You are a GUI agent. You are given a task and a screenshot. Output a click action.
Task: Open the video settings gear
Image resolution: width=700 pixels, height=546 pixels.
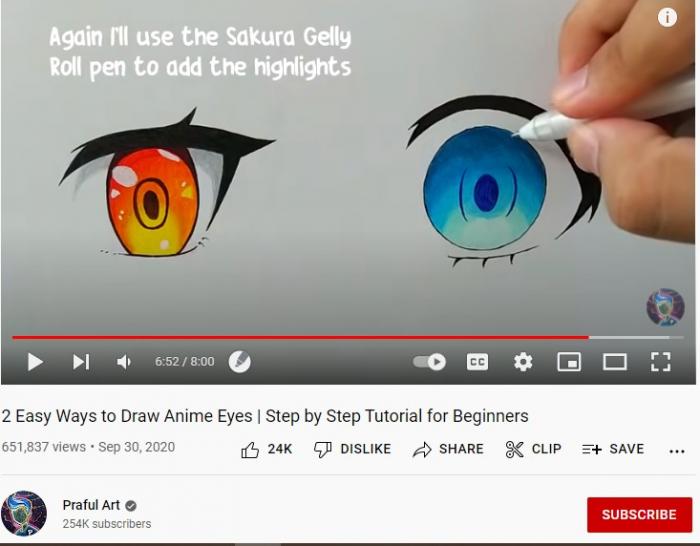click(523, 362)
